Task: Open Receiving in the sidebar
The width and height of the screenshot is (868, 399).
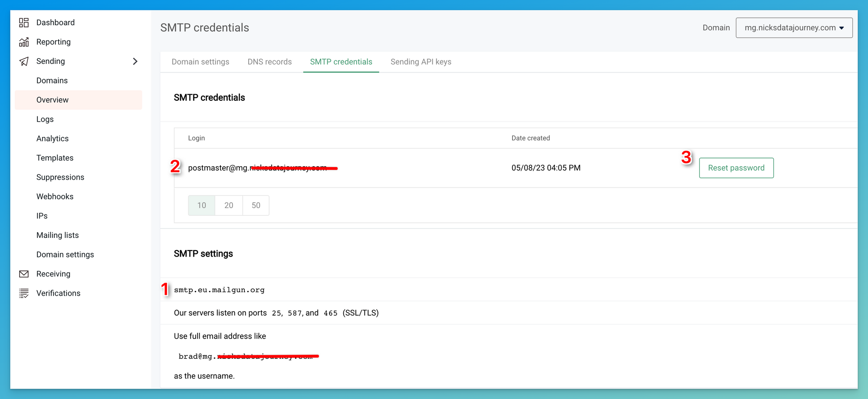Action: point(53,274)
